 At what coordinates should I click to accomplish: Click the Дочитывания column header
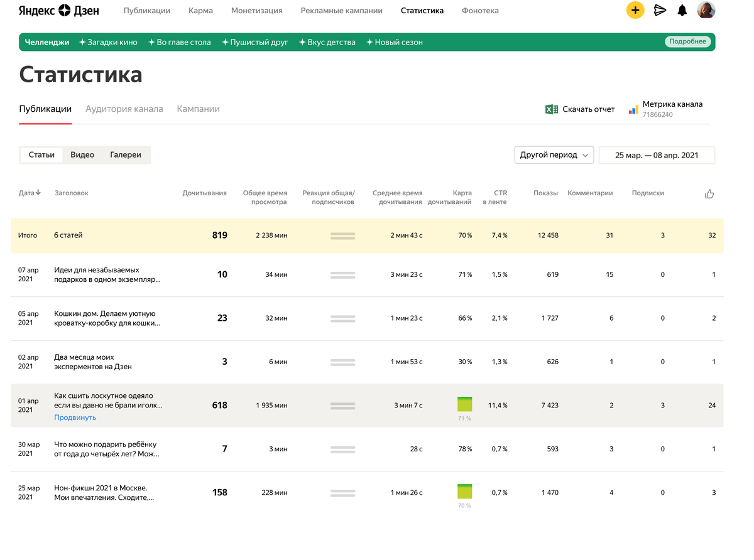point(204,193)
